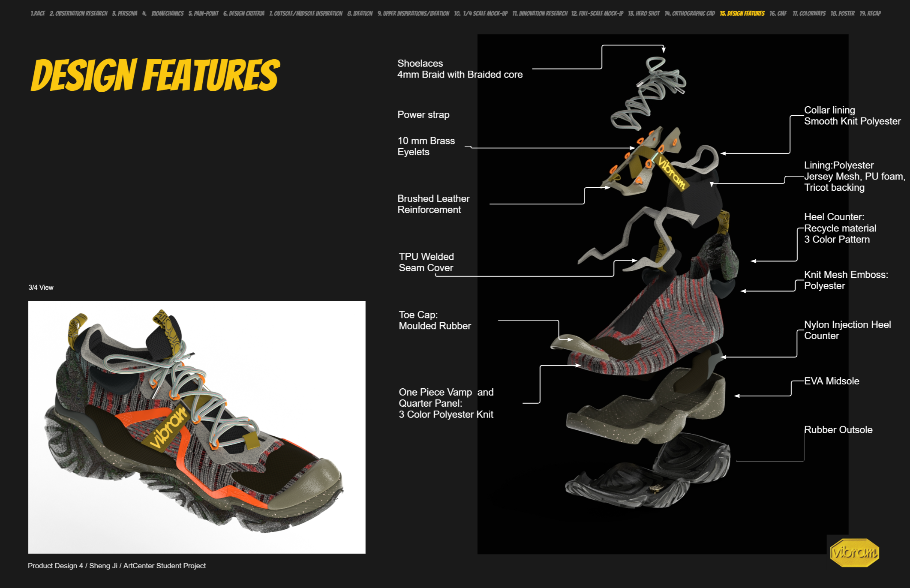Click 'Knit Mesh Emboss: Polyester' label
This screenshot has height=588, width=910.
(846, 280)
